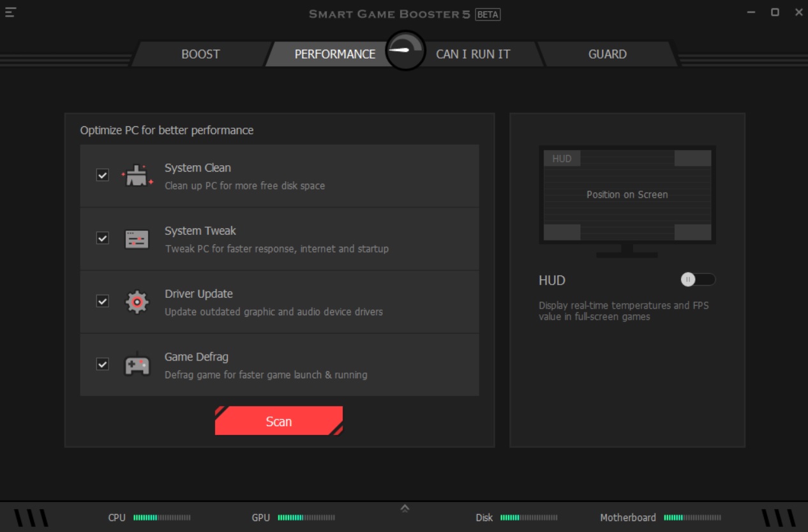Click the System Clean broom icon

[x=137, y=175]
